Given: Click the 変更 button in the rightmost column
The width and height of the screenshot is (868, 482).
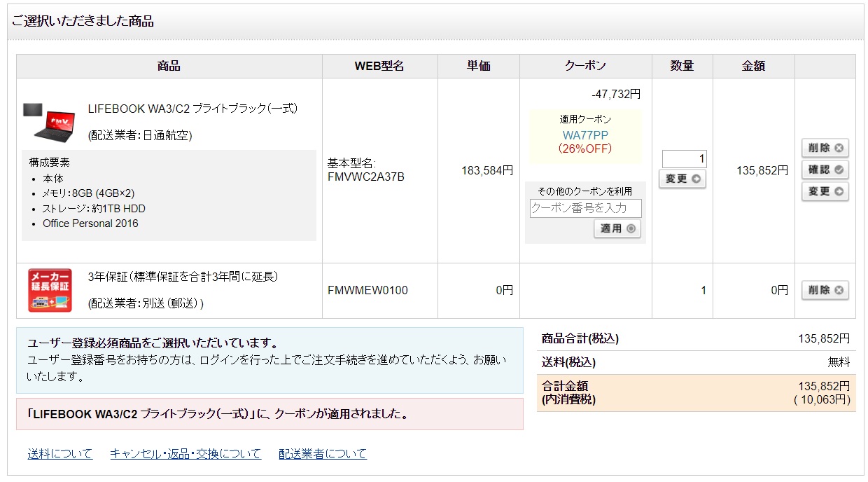Looking at the screenshot, I should tap(825, 191).
